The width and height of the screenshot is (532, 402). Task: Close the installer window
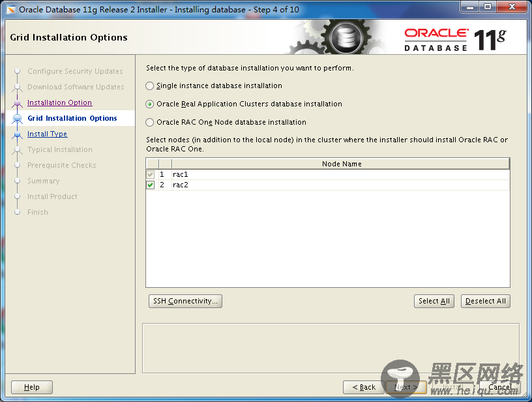(x=512, y=7)
